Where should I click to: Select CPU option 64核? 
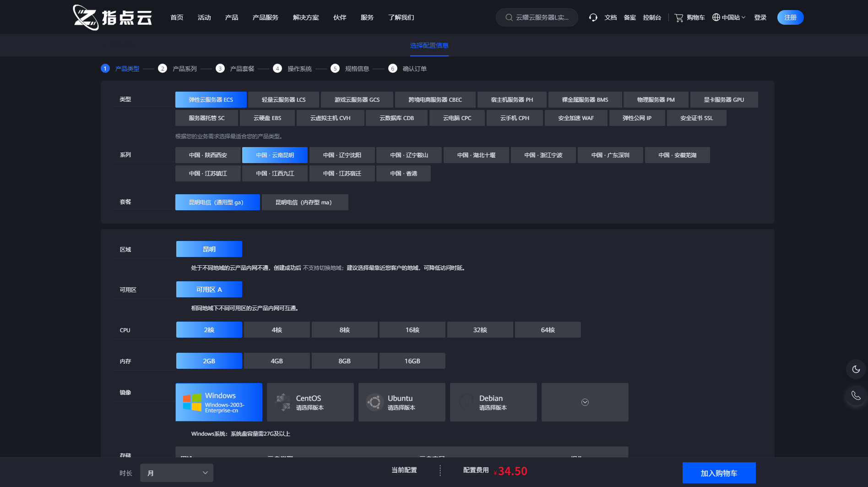[x=548, y=330]
